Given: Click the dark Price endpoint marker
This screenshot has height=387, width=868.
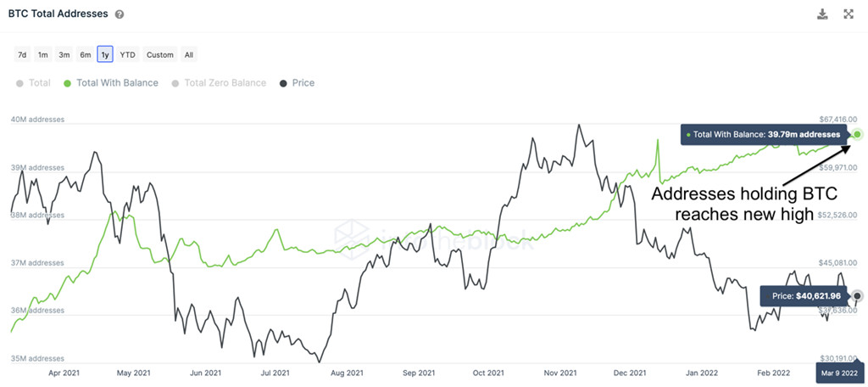Looking at the screenshot, I should point(858,296).
